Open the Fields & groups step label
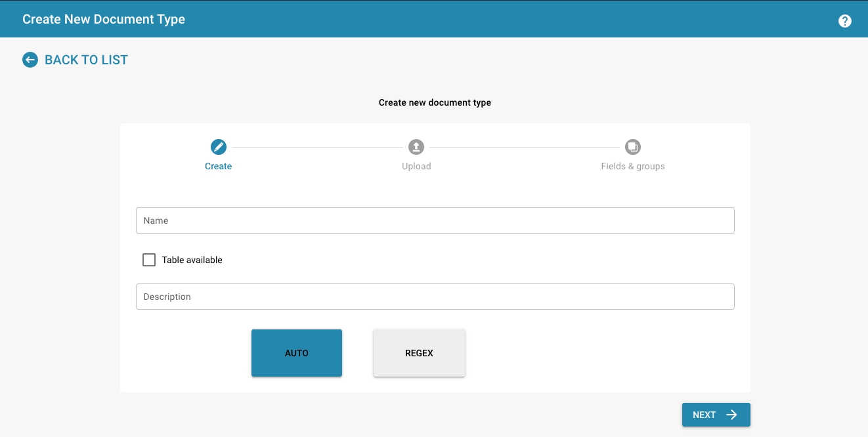Screen dimensions: 868x437 633,166
